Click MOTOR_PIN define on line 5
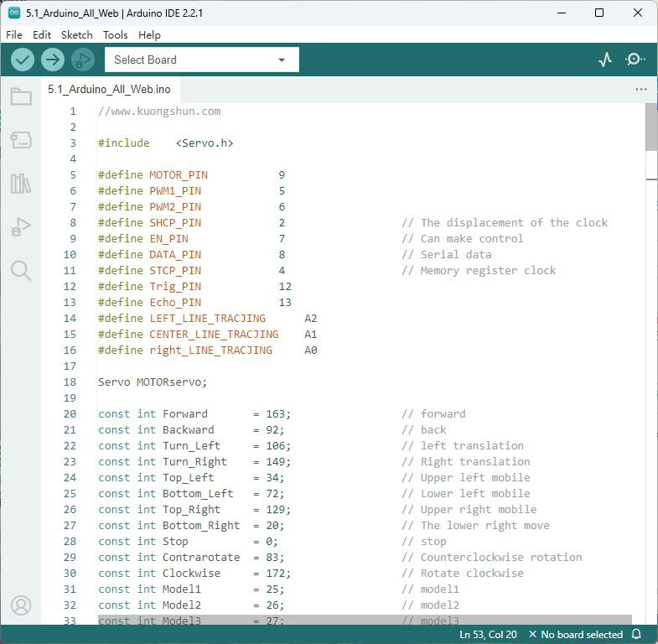The image size is (658, 644). [179, 175]
